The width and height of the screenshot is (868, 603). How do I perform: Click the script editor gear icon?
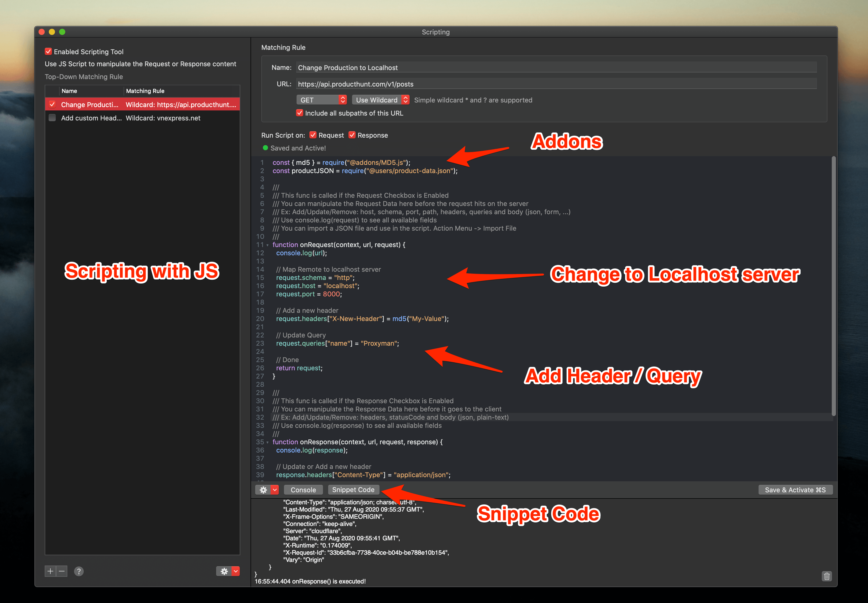(x=263, y=490)
